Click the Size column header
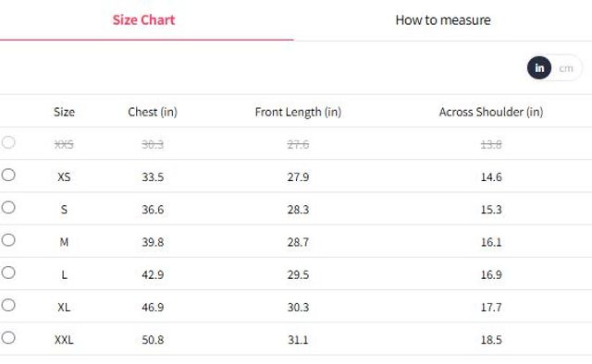592x364 pixels. [x=64, y=112]
